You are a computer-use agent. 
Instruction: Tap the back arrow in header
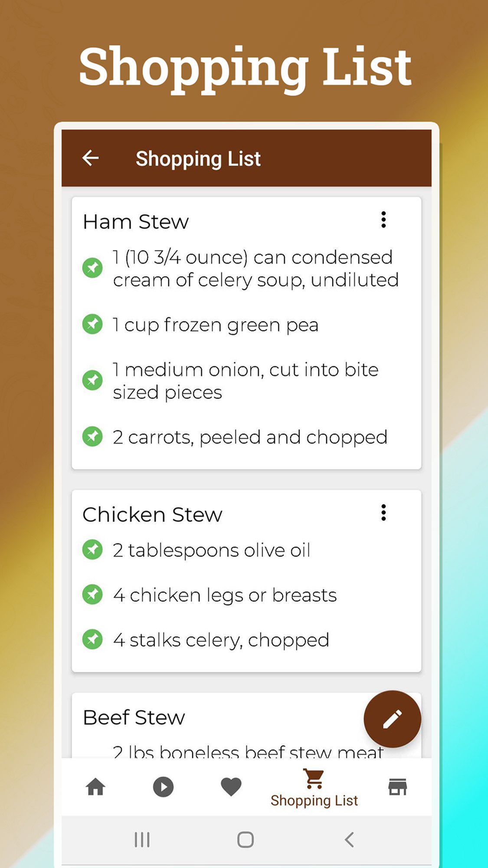pos(91,158)
